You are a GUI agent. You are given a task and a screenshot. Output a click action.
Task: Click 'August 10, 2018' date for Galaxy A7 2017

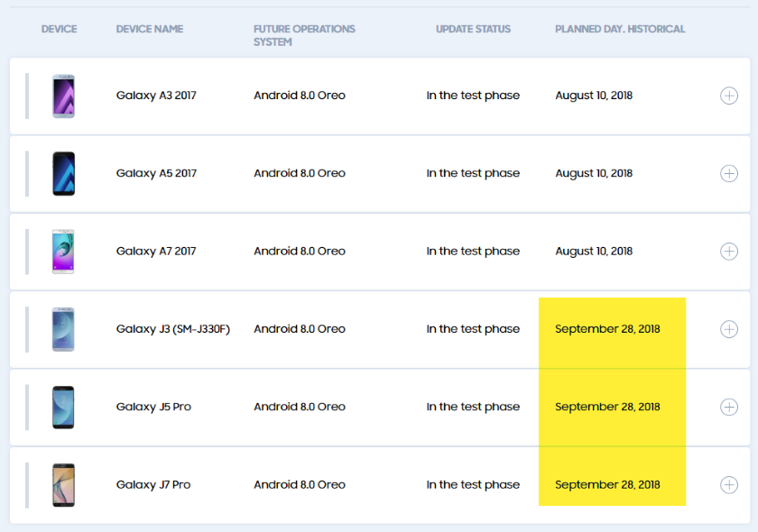click(x=594, y=252)
